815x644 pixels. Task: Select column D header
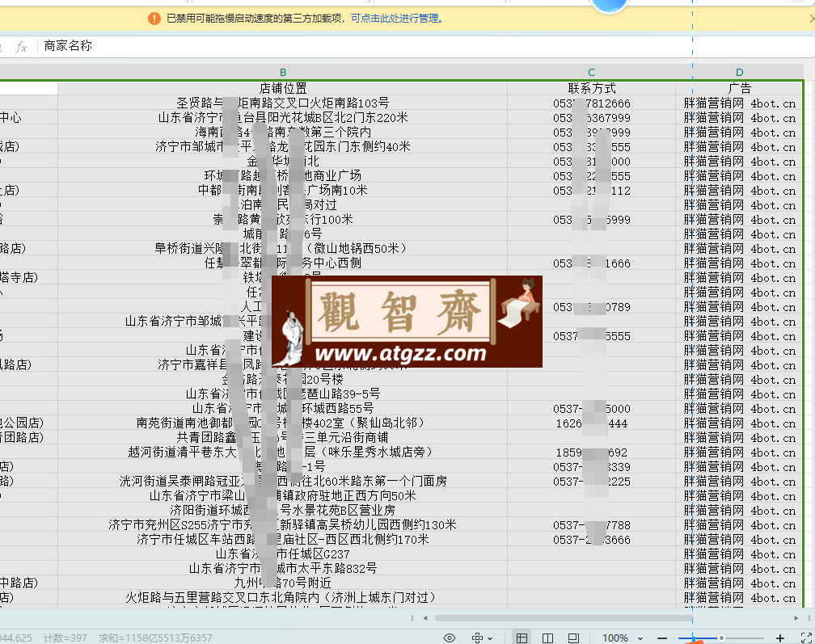point(740,72)
